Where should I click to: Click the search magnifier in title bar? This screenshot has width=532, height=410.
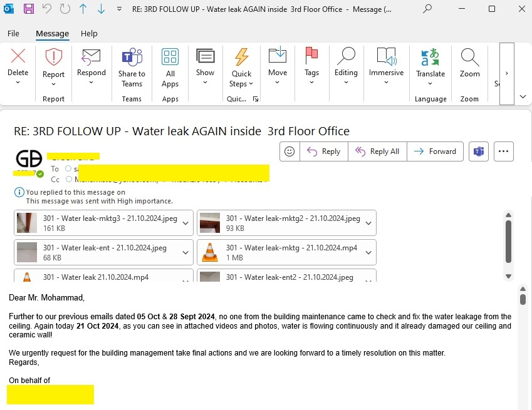pyautogui.click(x=427, y=9)
